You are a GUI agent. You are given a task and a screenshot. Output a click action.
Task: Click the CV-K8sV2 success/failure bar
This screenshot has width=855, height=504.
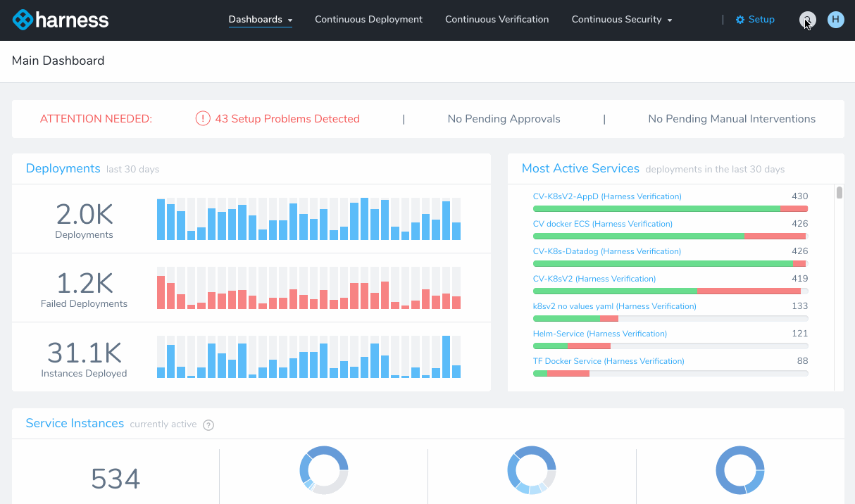[x=670, y=291]
